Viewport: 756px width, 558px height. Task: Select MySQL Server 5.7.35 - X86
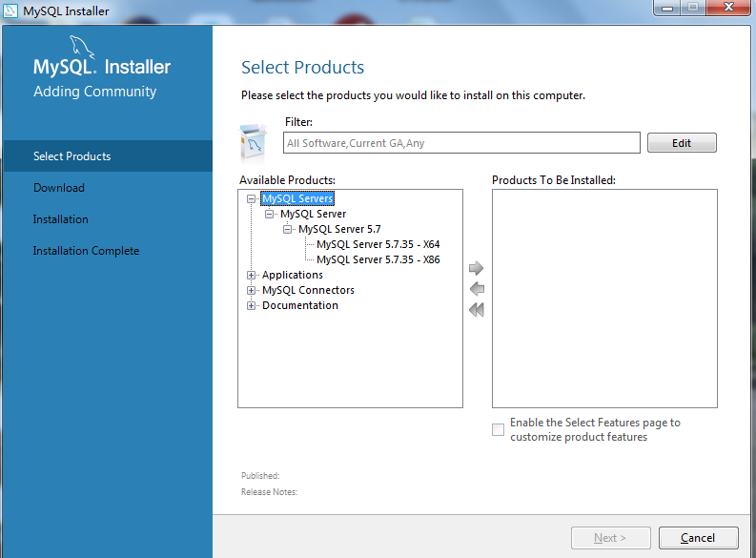tap(378, 259)
